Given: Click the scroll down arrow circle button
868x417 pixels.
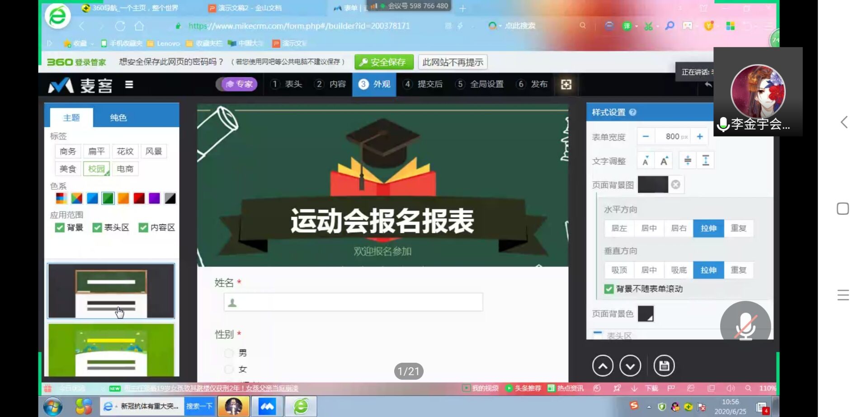Looking at the screenshot, I should coord(630,366).
